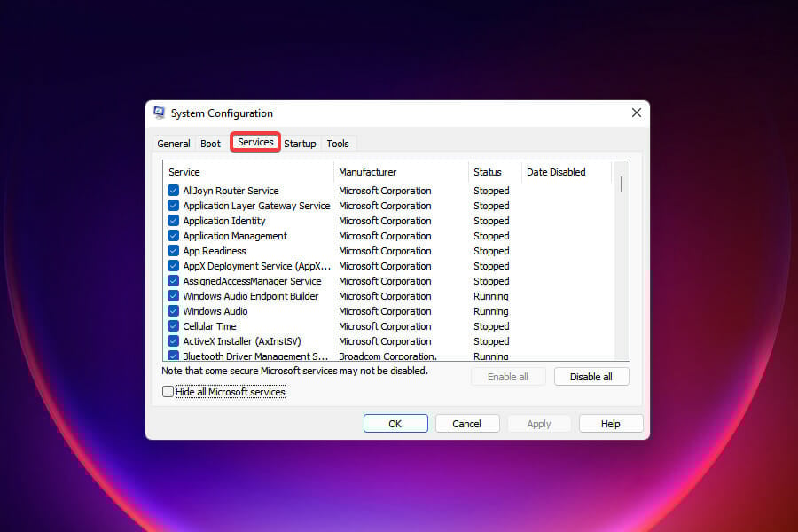This screenshot has height=532, width=798.
Task: Click the 'Running' status of Windows Audio
Action: 490,311
